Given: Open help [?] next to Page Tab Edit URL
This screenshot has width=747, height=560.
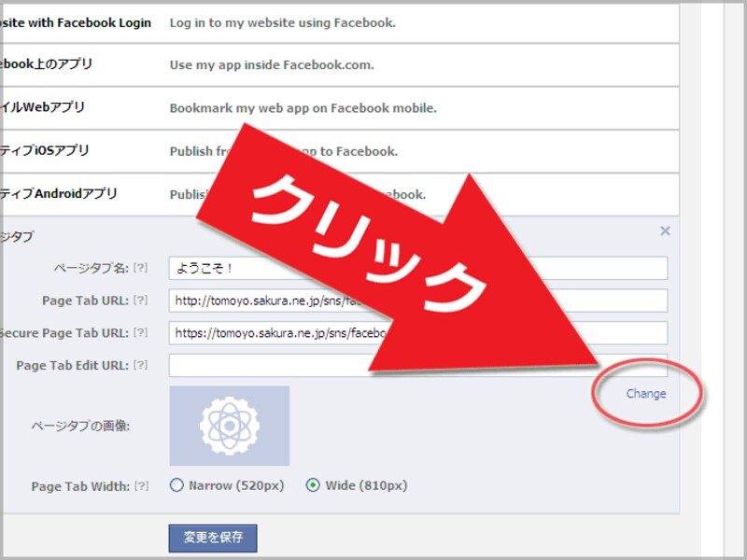Looking at the screenshot, I should [x=141, y=365].
